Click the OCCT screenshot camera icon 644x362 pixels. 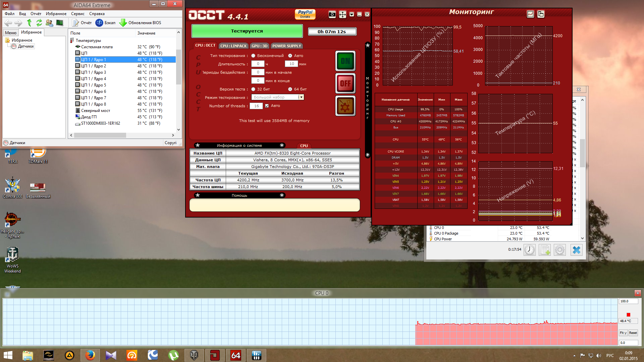point(332,14)
